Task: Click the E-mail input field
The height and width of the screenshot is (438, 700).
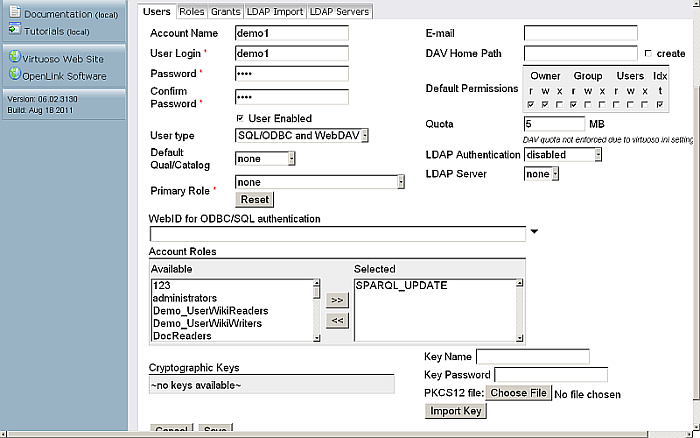Action: 580,33
